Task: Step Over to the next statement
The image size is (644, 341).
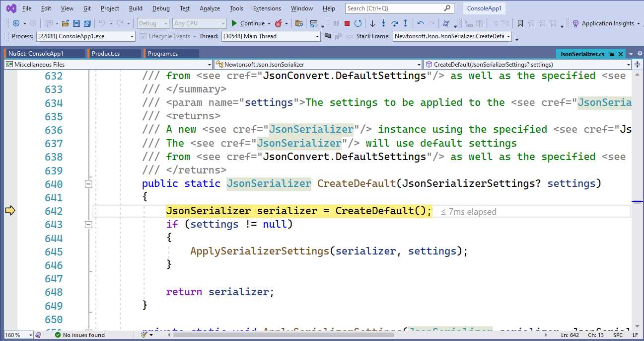Action: [395, 23]
